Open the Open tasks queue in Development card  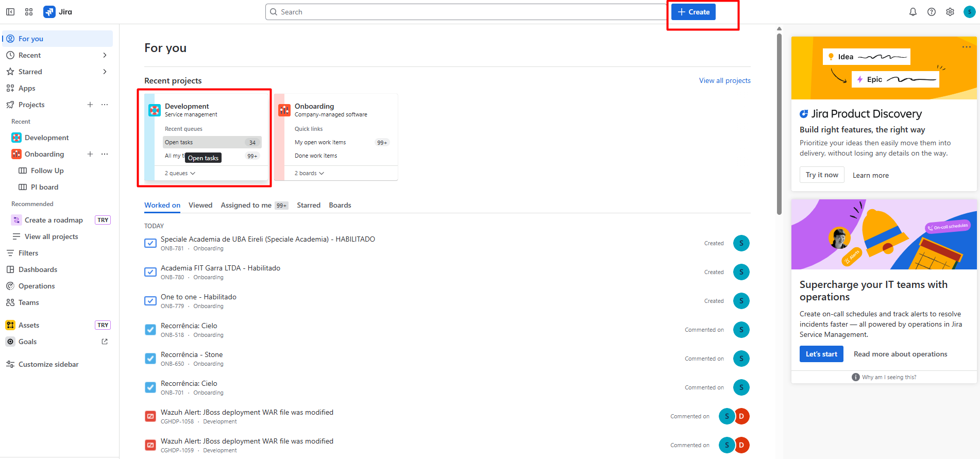(x=212, y=142)
